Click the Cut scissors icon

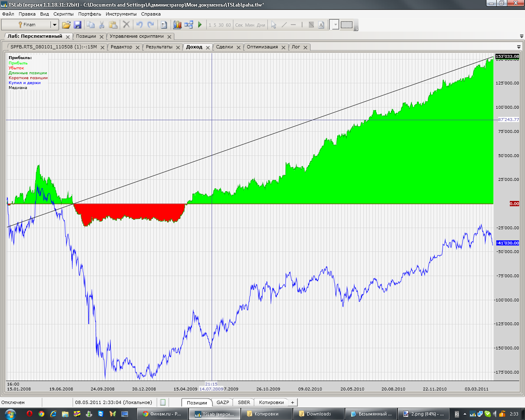click(x=102, y=25)
